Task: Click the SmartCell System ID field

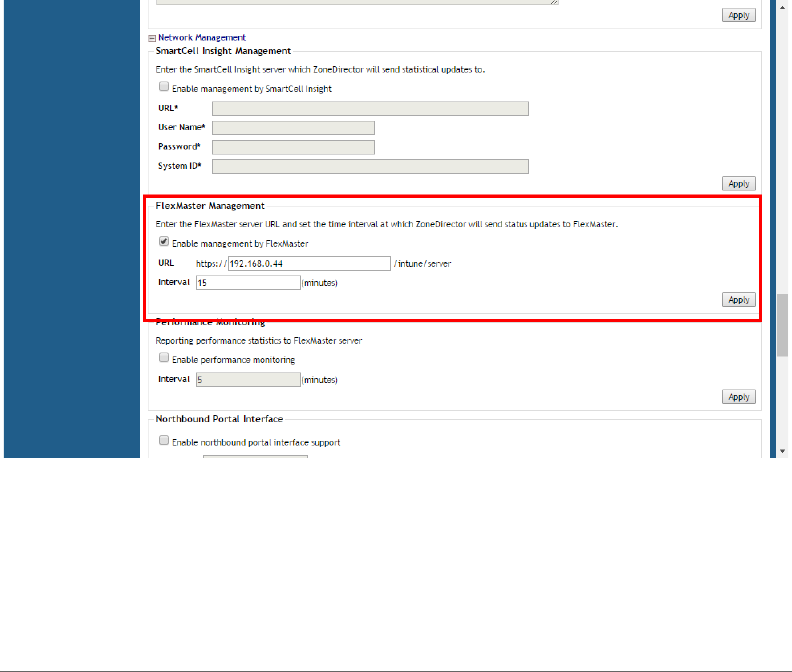Action: 370,166
